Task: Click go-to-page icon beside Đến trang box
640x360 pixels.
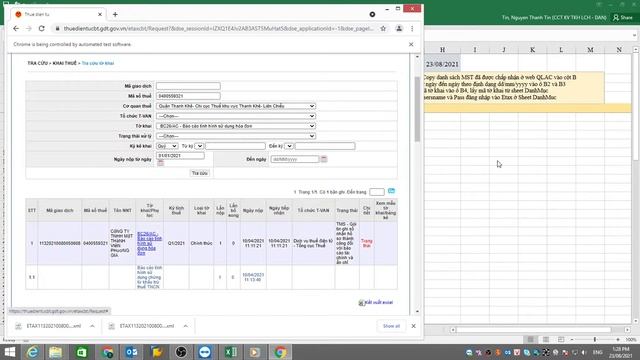Action: [391, 191]
